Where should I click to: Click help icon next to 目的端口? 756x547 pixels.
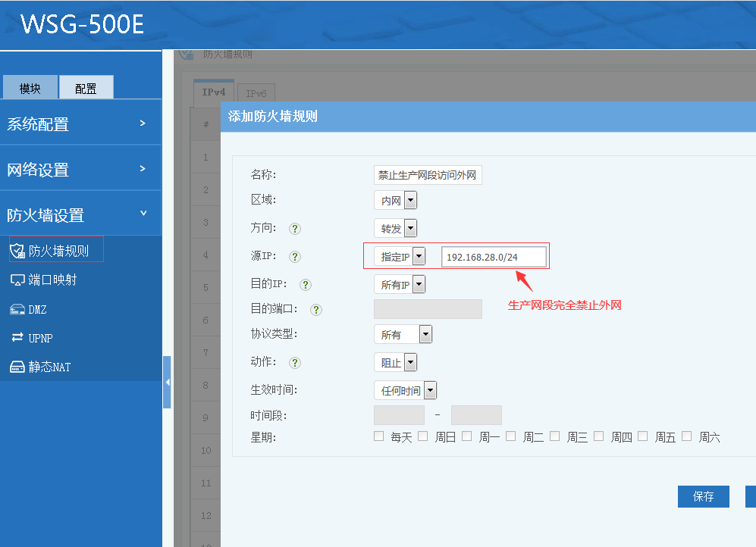pyautogui.click(x=316, y=309)
